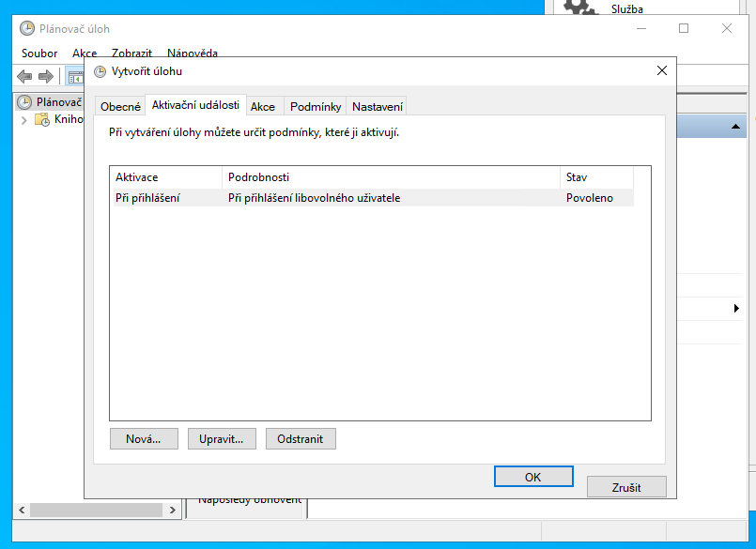Open the Podmínky tab

point(315,107)
